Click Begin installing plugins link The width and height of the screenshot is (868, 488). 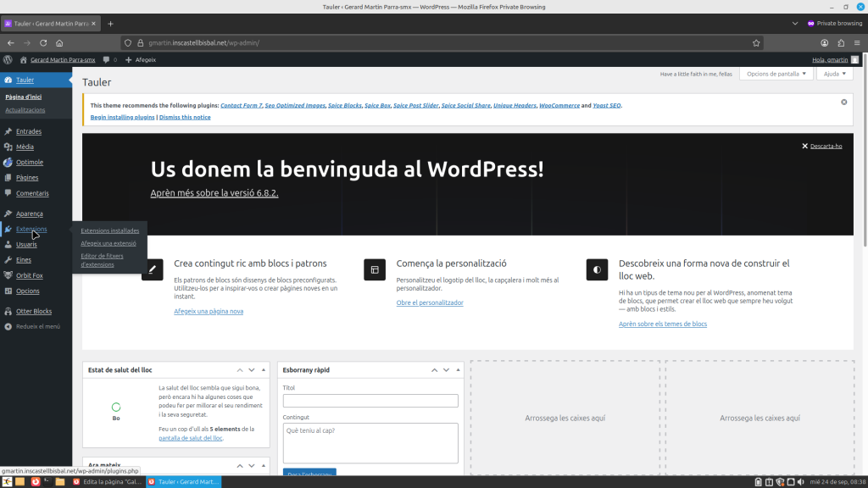click(122, 117)
